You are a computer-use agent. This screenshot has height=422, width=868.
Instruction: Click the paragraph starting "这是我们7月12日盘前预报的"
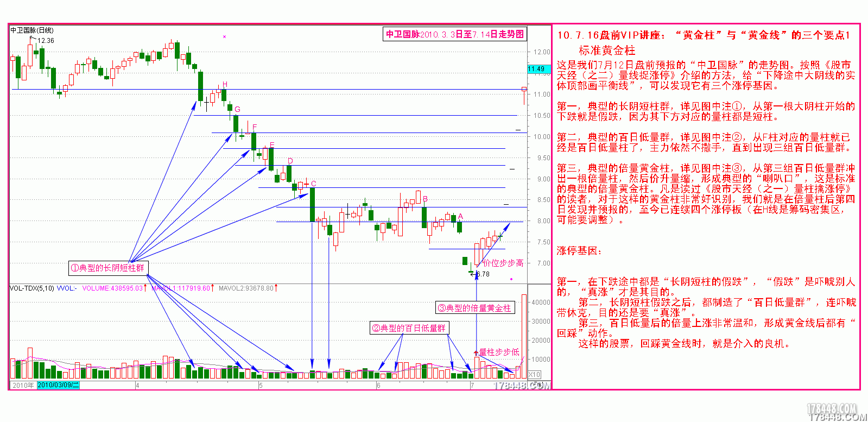coord(706,75)
